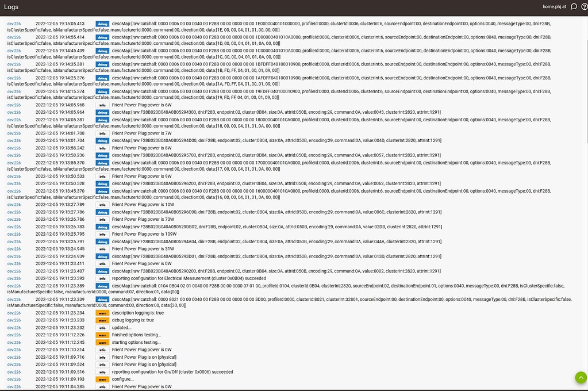
Task: Click the 'updated...' info log entry
Action: [x=121, y=328]
